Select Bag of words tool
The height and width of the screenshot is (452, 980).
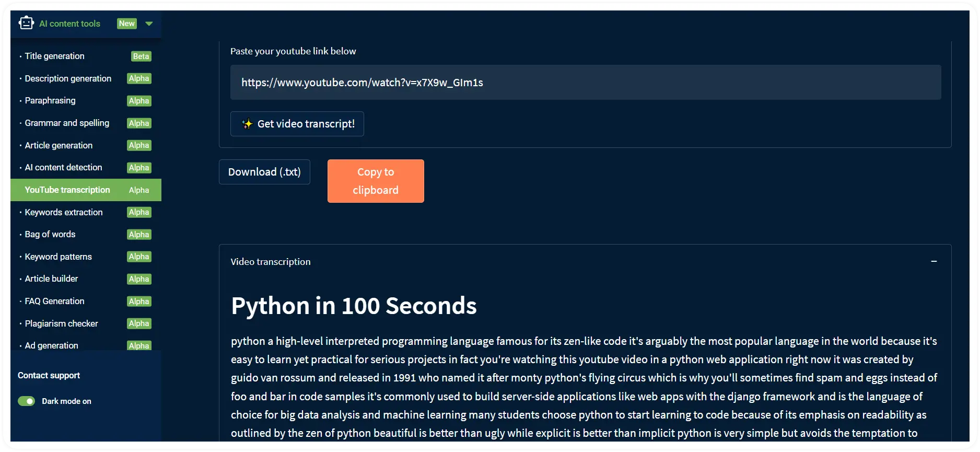[50, 234]
